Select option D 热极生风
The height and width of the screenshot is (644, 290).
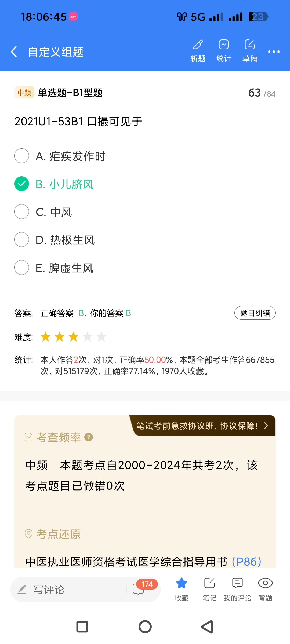(22, 240)
